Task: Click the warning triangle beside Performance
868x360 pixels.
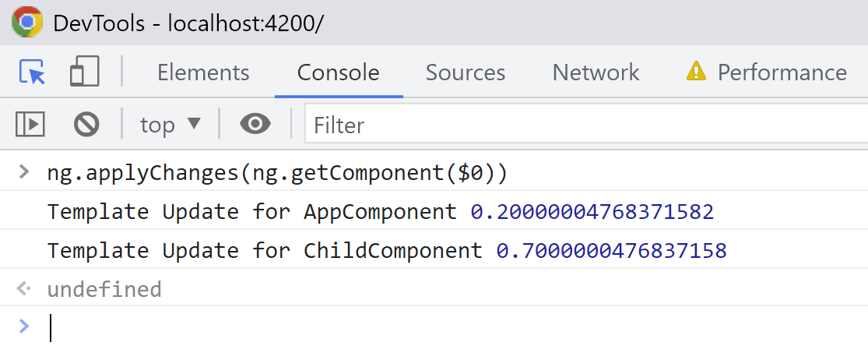Action: click(x=696, y=72)
